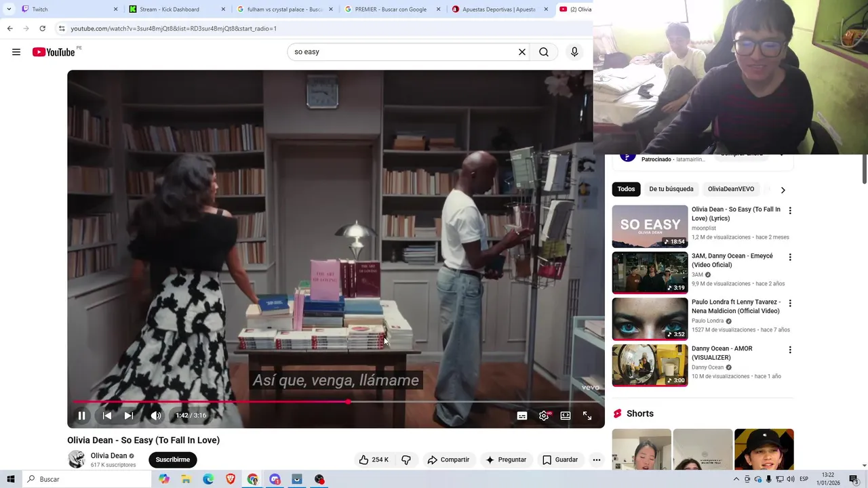The image size is (868, 488).
Task: Open options menu for Nena Maldicion video
Action: 790,304
